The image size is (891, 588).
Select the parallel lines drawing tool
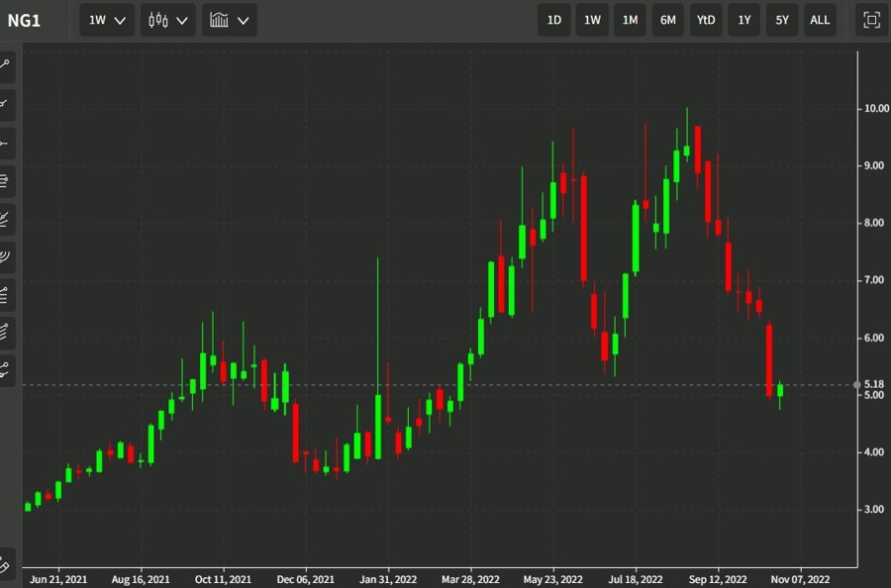point(5,181)
